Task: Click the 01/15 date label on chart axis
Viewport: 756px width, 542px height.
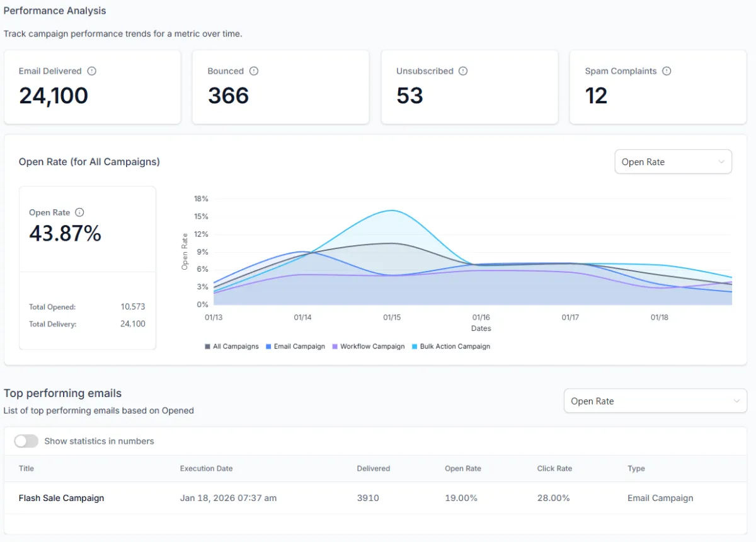Action: (x=392, y=318)
